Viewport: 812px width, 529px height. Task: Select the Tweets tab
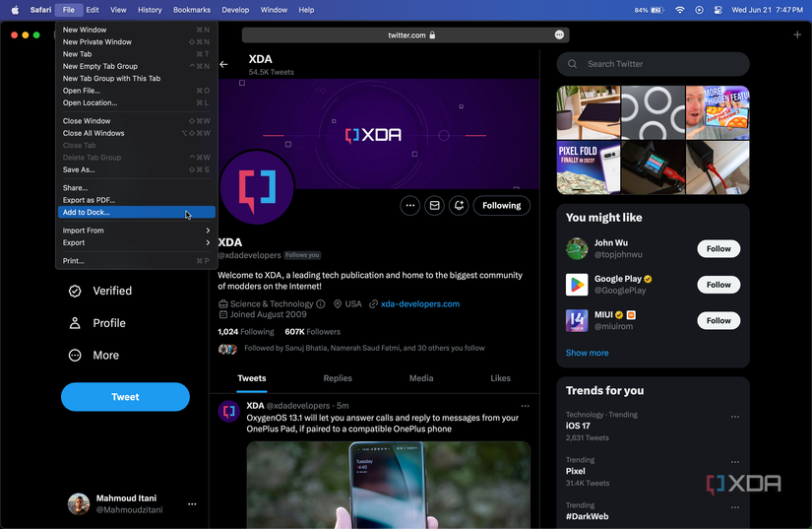252,378
